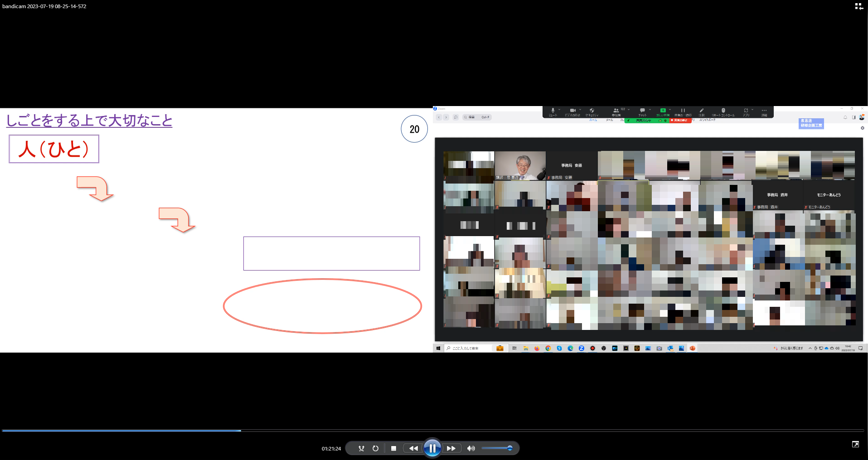Open Skype from the taskbar
Screen dimensions: 868x460
point(559,348)
